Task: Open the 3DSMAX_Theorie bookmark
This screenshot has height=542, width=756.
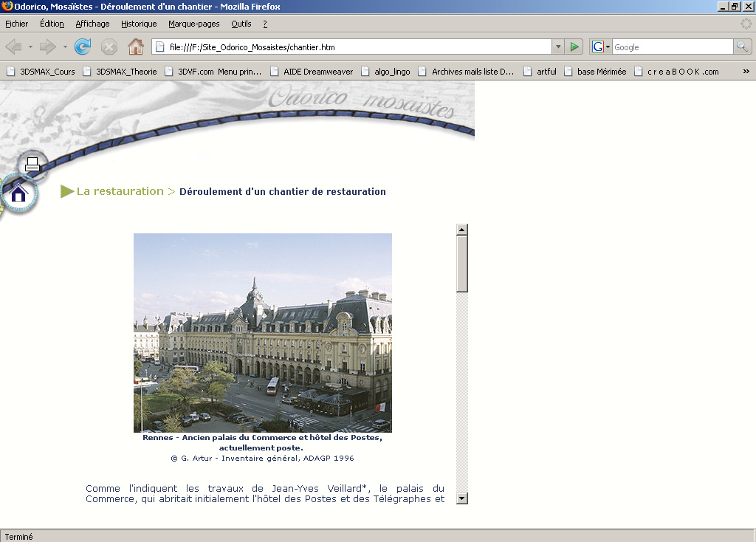Action: pyautogui.click(x=120, y=72)
